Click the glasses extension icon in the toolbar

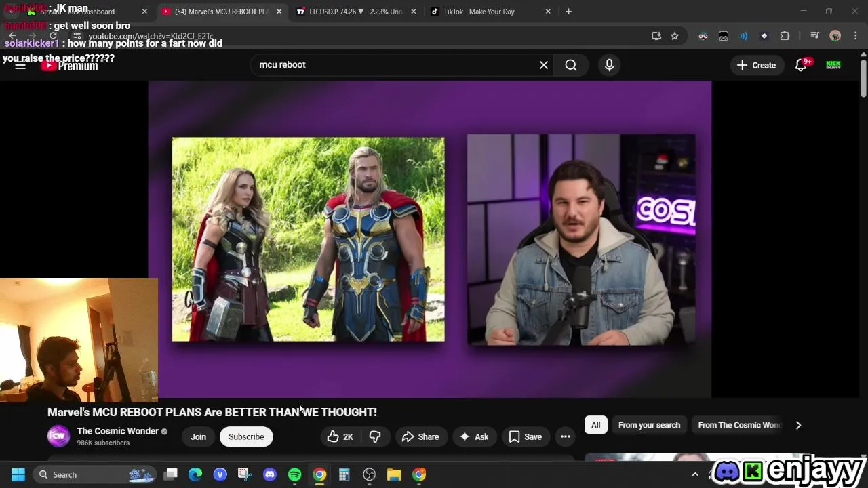point(703,36)
